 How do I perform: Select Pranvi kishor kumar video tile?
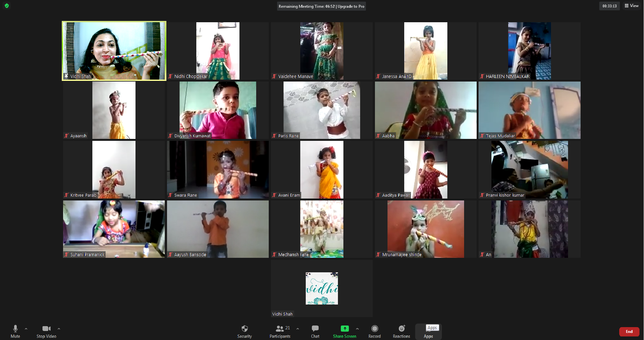click(529, 170)
